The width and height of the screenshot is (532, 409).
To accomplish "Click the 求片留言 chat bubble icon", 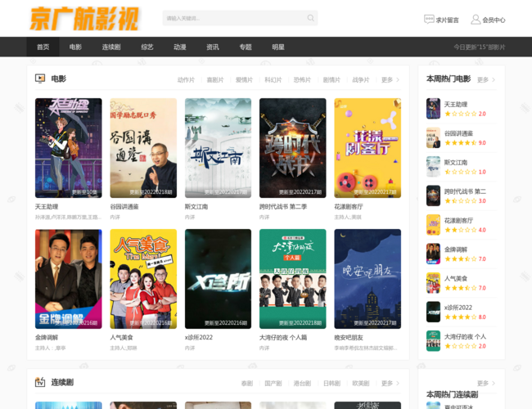I will coord(429,20).
